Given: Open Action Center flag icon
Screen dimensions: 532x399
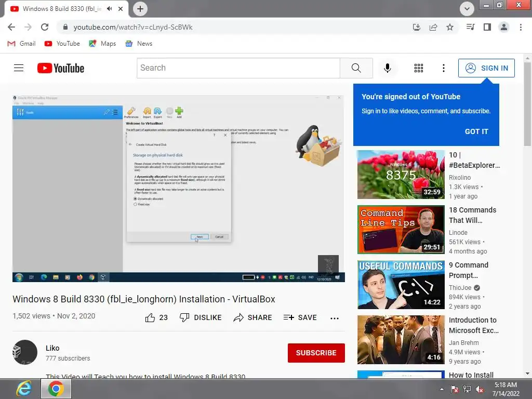Looking at the screenshot, I should [x=454, y=389].
